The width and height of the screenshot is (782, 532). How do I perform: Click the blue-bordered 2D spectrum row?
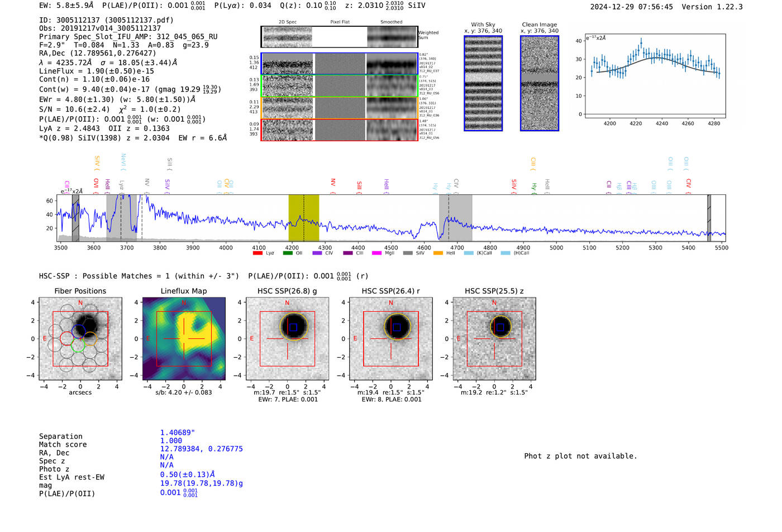point(340,64)
